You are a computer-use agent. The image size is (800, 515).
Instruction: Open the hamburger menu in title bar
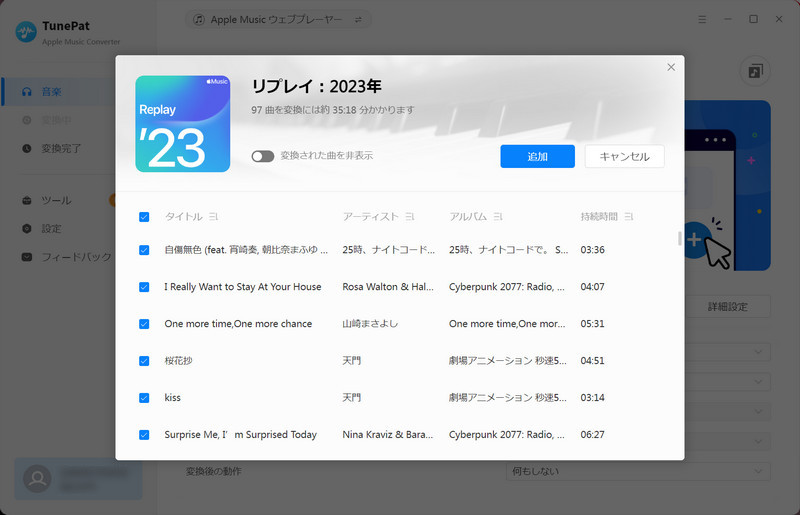coord(702,19)
